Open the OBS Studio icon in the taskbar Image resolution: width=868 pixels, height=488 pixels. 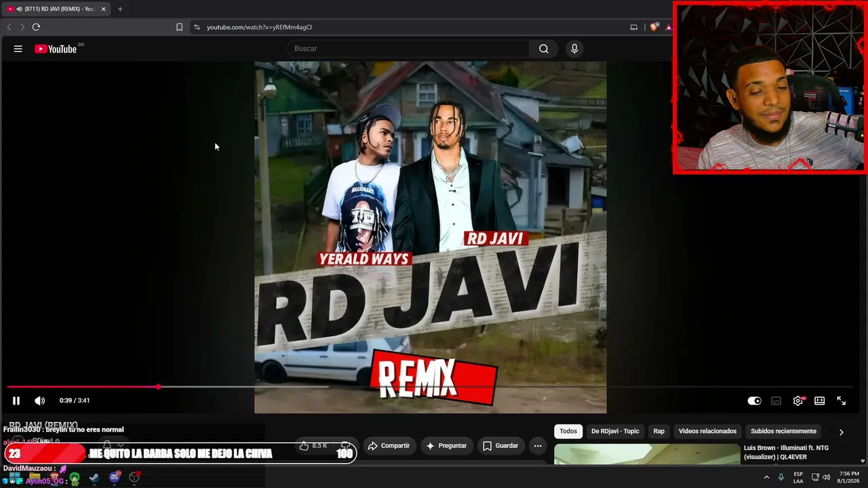tap(134, 478)
